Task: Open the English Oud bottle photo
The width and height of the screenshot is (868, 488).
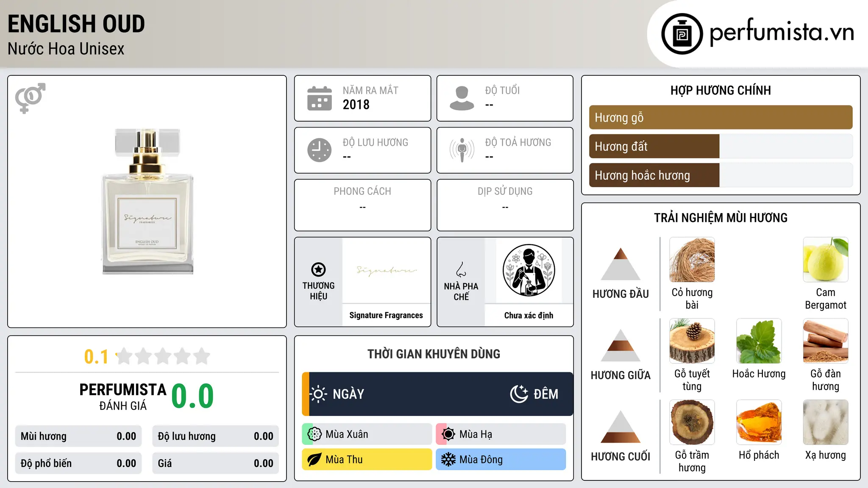Action: pos(147,201)
